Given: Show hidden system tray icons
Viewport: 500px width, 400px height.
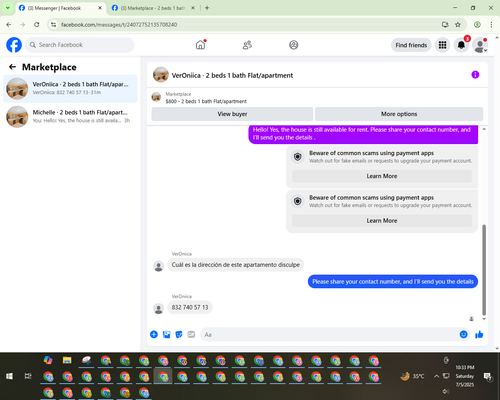Looking at the screenshot, I should [436, 376].
